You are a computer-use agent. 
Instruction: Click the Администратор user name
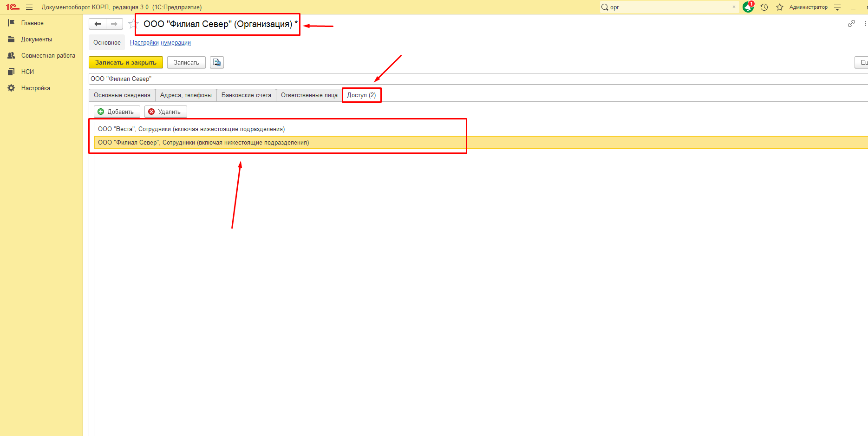(809, 7)
